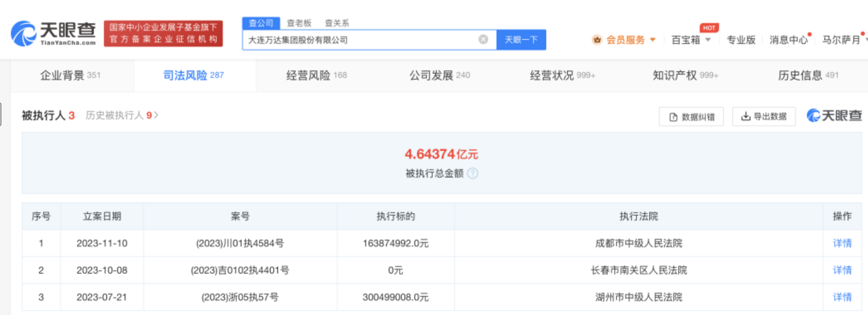Open the 消息中心 link
The image size is (868, 315).
tap(789, 40)
